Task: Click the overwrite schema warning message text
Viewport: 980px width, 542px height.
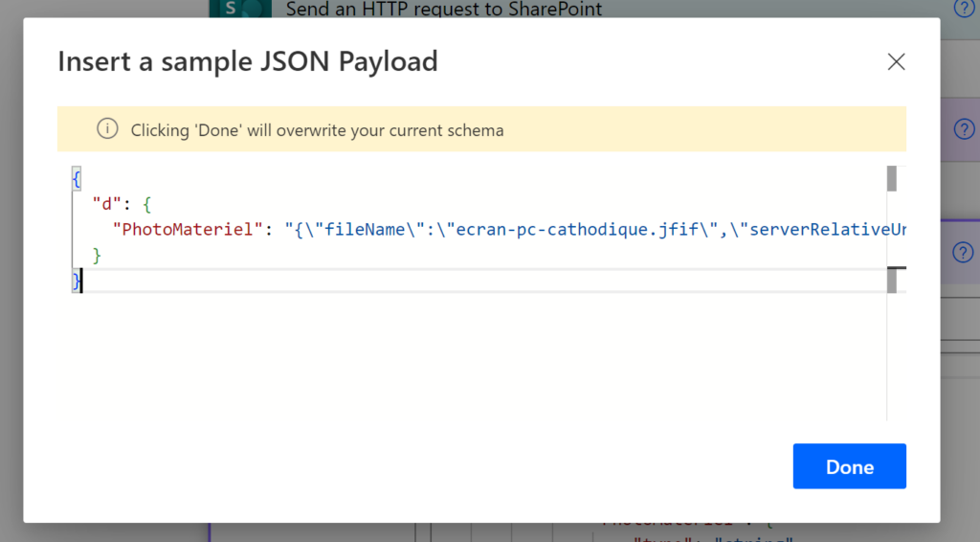Action: tap(317, 130)
